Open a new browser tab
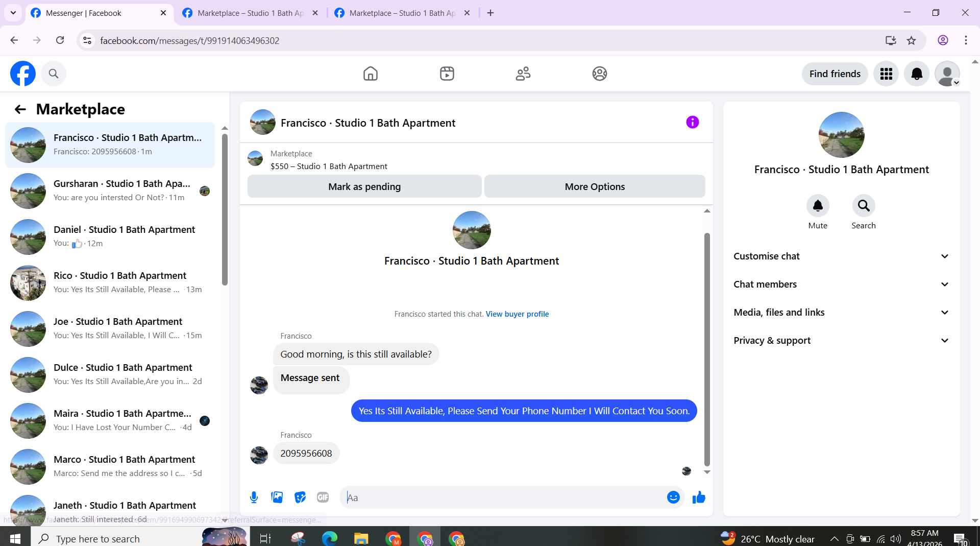Viewport: 980px width, 546px height. [x=491, y=13]
